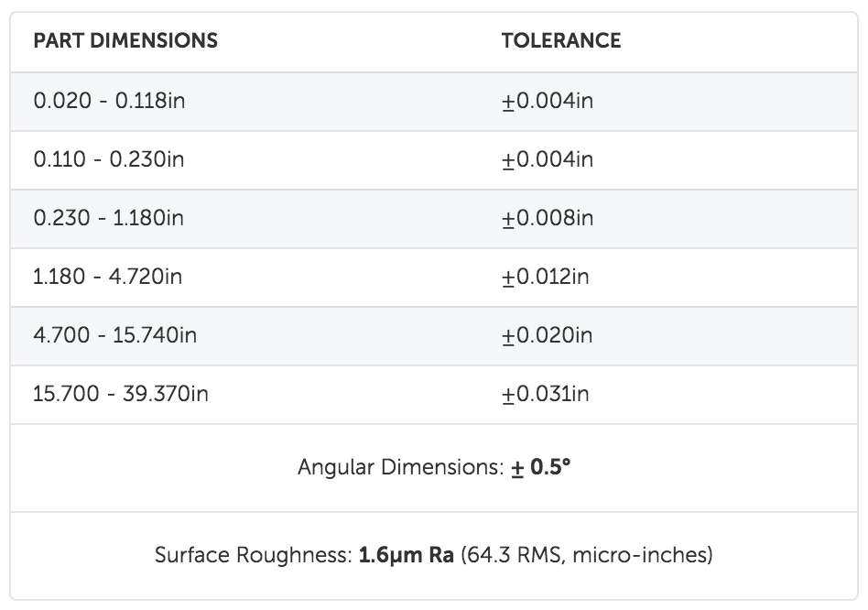The image size is (868, 610).
Task: Click the TOLERANCE column header
Action: tap(561, 41)
